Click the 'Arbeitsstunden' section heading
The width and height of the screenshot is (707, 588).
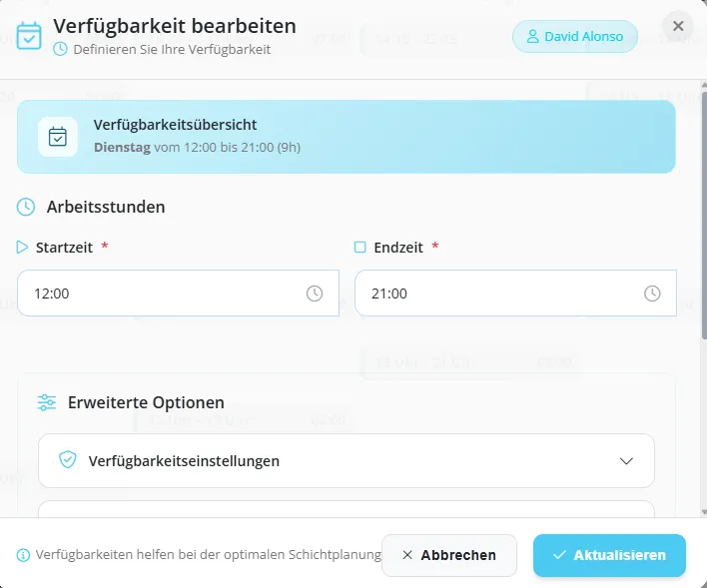[106, 207]
